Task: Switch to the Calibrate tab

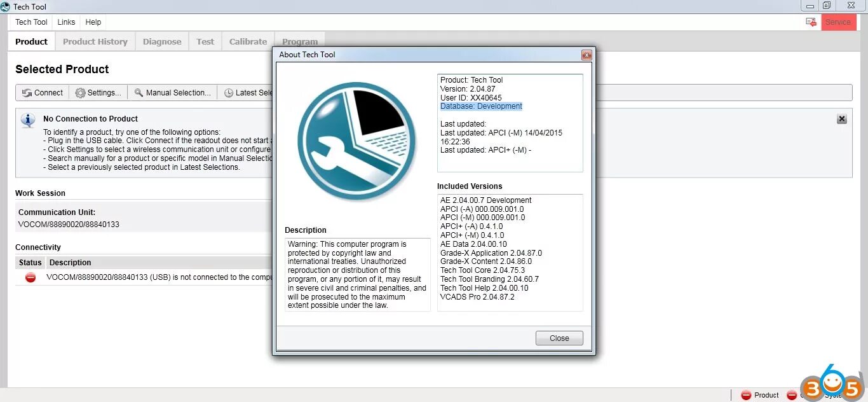Action: (248, 42)
